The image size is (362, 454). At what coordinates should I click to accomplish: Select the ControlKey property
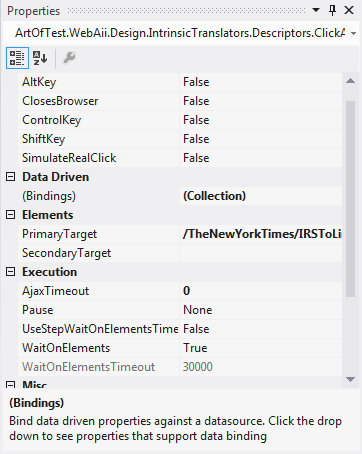click(x=99, y=120)
